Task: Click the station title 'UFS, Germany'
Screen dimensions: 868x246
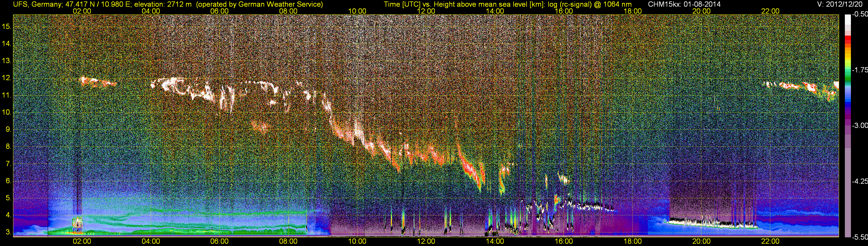Action: (37, 4)
